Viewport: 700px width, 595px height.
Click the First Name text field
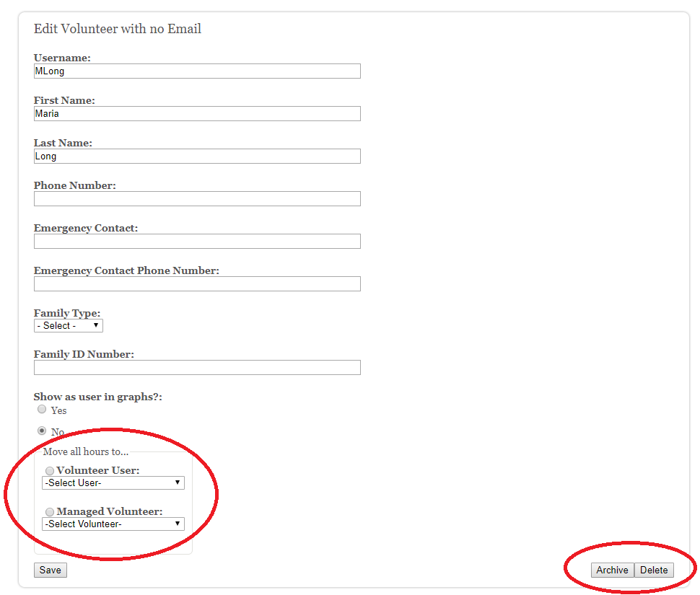pos(196,114)
